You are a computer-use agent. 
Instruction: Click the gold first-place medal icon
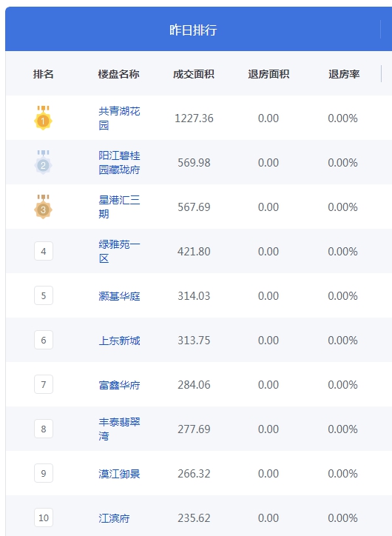click(x=43, y=118)
